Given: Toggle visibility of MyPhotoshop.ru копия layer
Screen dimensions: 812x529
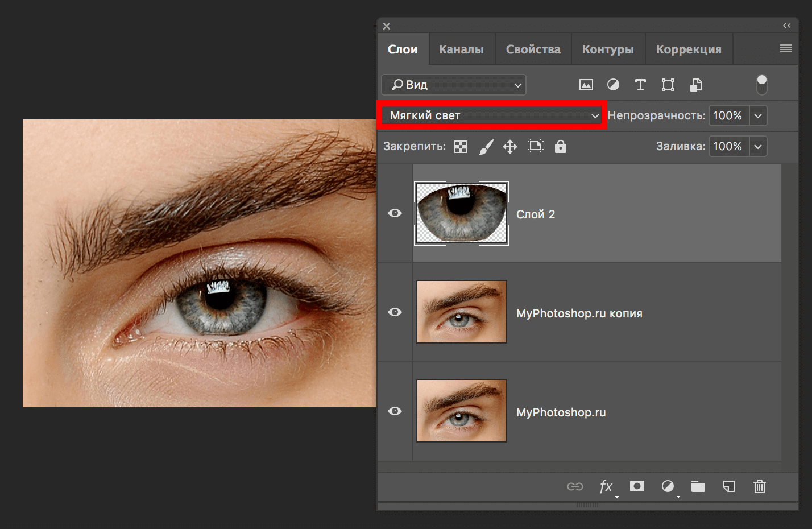Looking at the screenshot, I should 395,312.
